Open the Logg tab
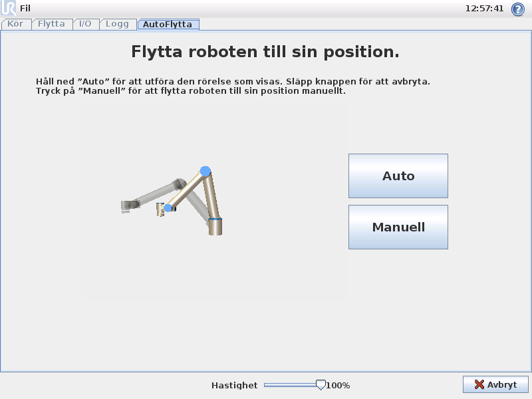This screenshot has height=399, width=532. coord(118,24)
